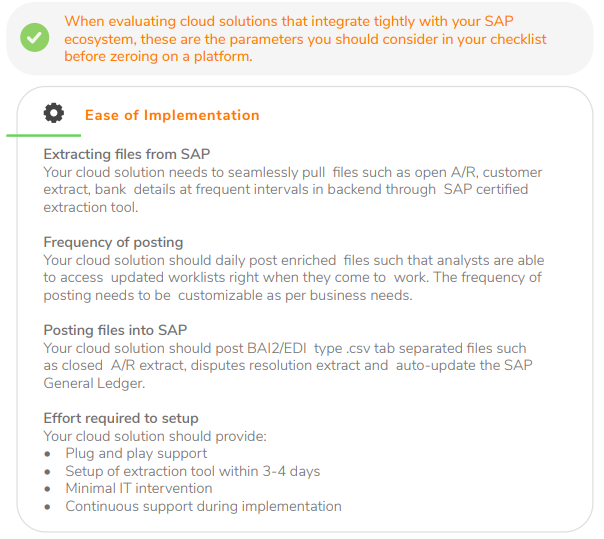The width and height of the screenshot is (604, 539).
Task: Select the Frequency of posting heading
Action: click(x=113, y=242)
